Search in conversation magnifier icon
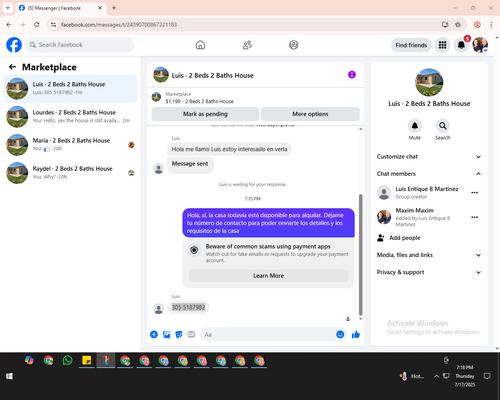The height and width of the screenshot is (400, 500). point(443,126)
